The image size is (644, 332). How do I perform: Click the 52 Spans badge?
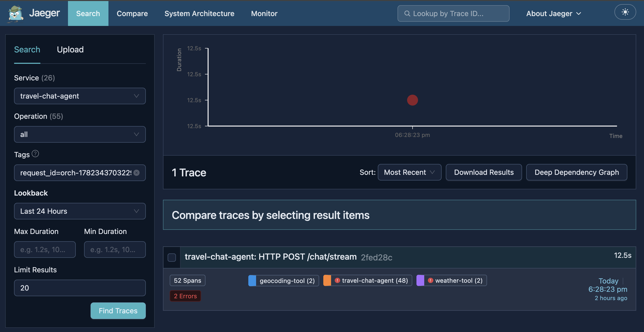pyautogui.click(x=188, y=280)
